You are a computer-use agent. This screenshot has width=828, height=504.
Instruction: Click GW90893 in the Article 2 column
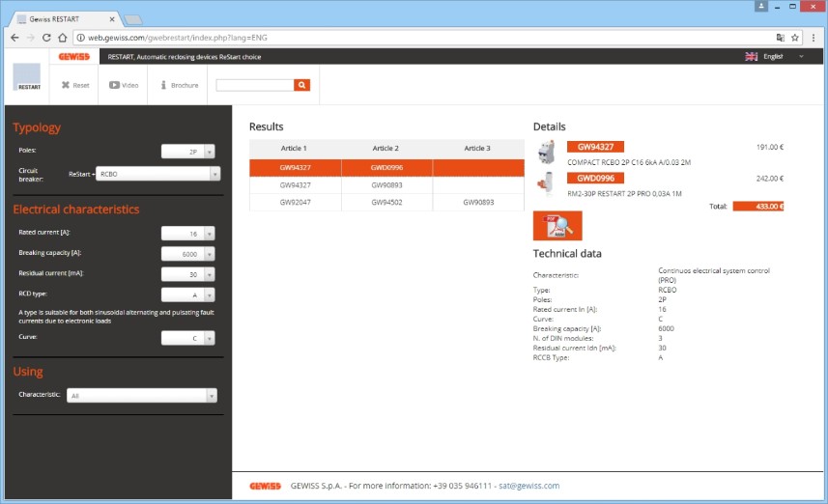point(386,184)
